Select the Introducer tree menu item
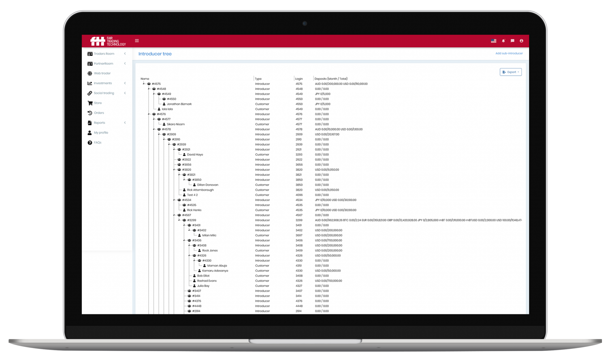 (155, 54)
